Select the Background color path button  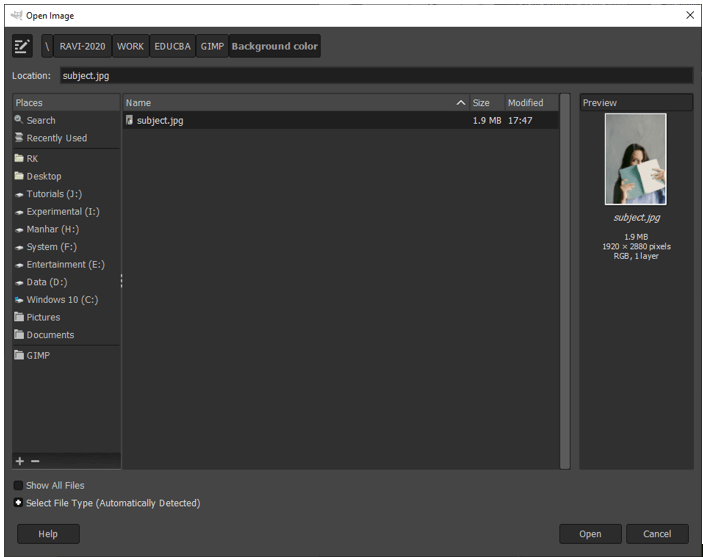pyautogui.click(x=275, y=46)
